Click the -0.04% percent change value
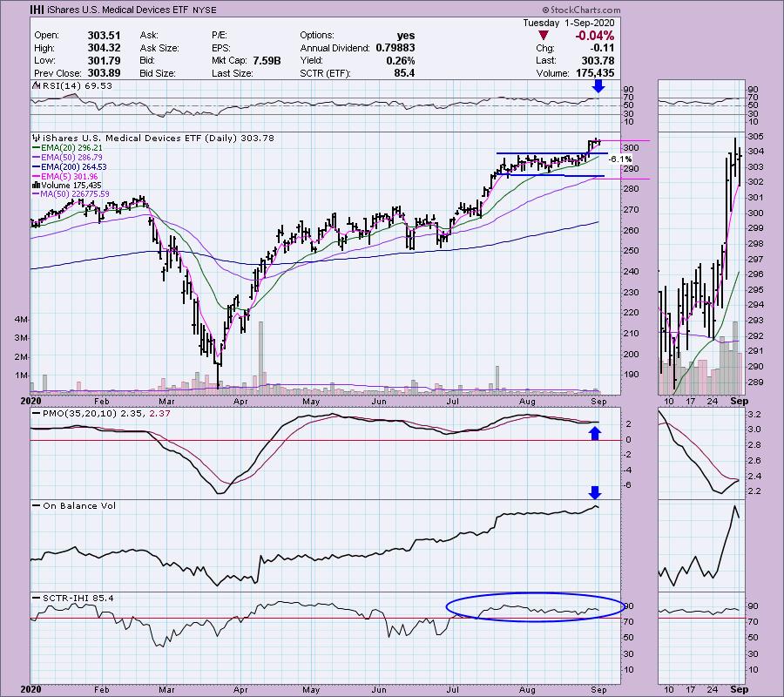Image resolution: width=784 pixels, height=697 pixels. (594, 36)
